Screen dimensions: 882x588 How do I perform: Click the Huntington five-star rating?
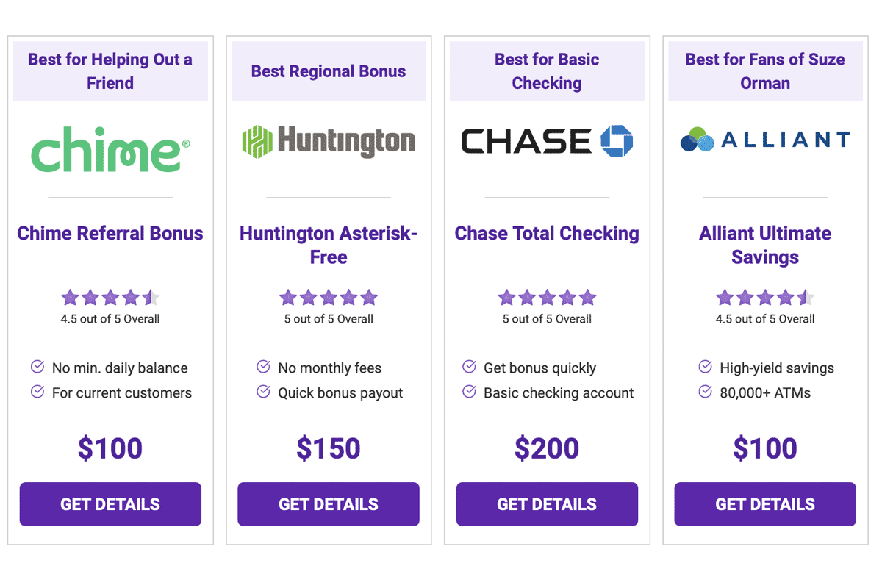click(x=329, y=298)
